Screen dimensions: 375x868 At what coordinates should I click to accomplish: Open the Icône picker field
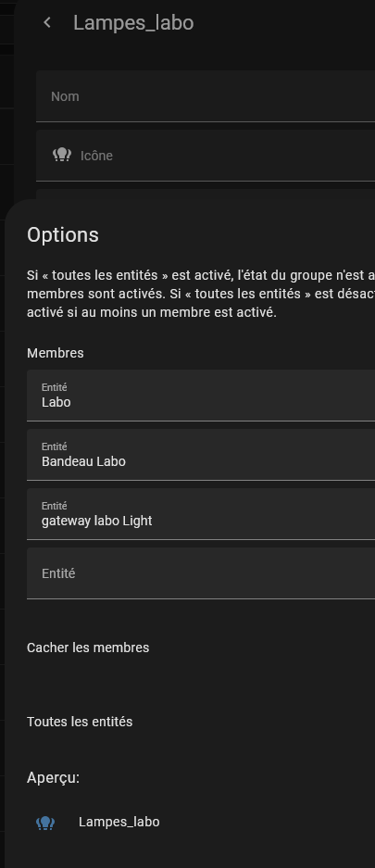tap(206, 156)
